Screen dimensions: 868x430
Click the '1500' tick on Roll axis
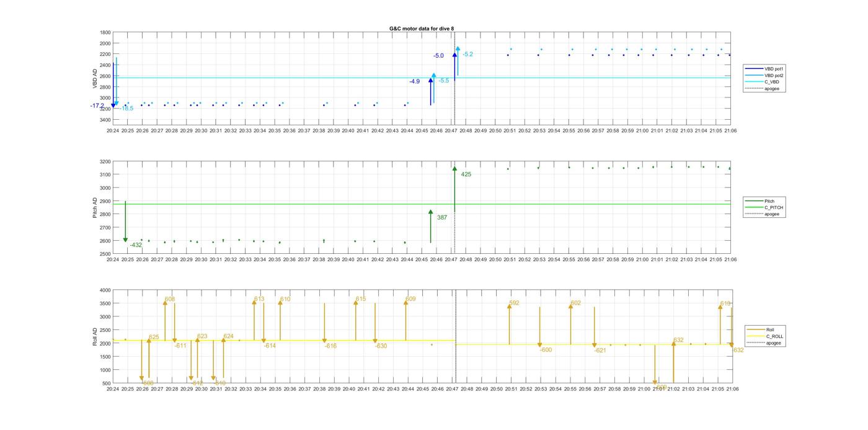105,357
